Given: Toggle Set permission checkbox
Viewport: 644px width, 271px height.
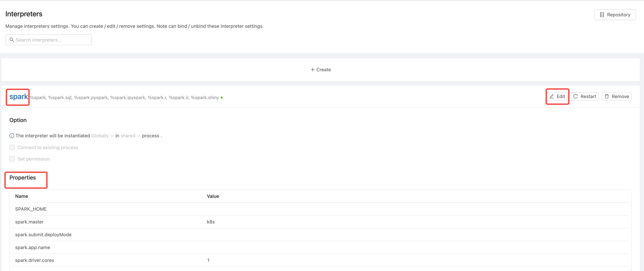Looking at the screenshot, I should (12, 159).
